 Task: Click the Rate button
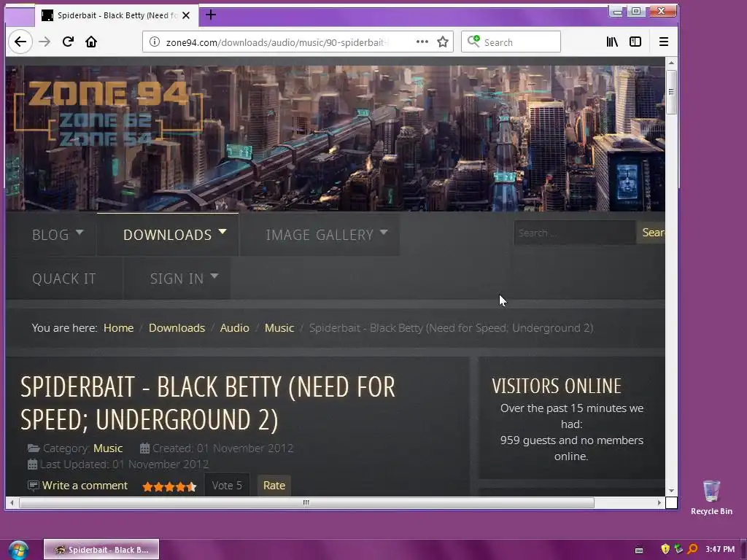click(x=274, y=485)
